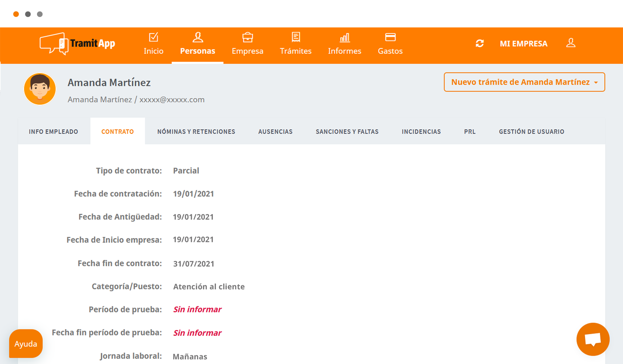
Task: Click Fecha de contratación value 19/01/2021
Action: (193, 194)
